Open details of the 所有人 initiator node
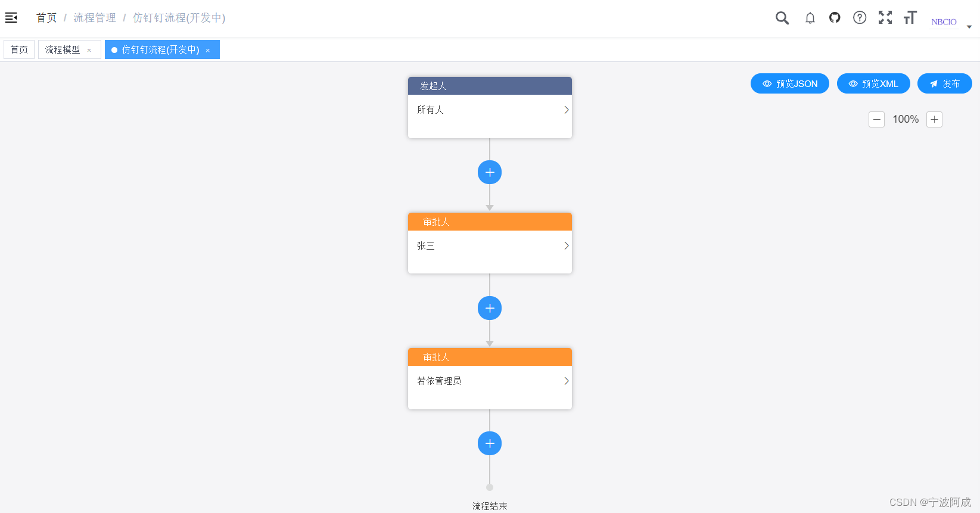Screen dimensions: 980x513 pyautogui.click(x=565, y=110)
